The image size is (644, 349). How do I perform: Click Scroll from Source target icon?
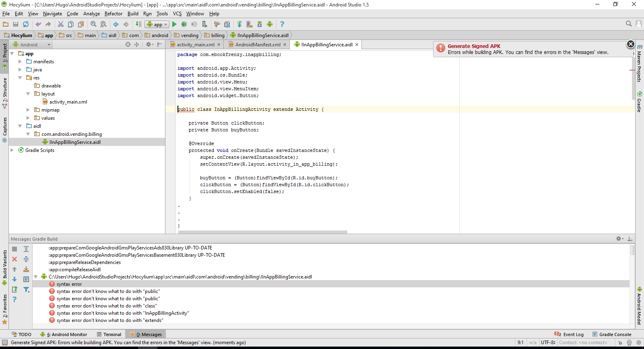(128, 44)
